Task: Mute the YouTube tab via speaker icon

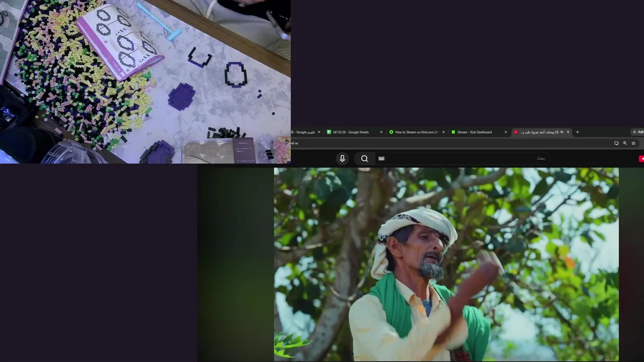Action: pyautogui.click(x=561, y=132)
